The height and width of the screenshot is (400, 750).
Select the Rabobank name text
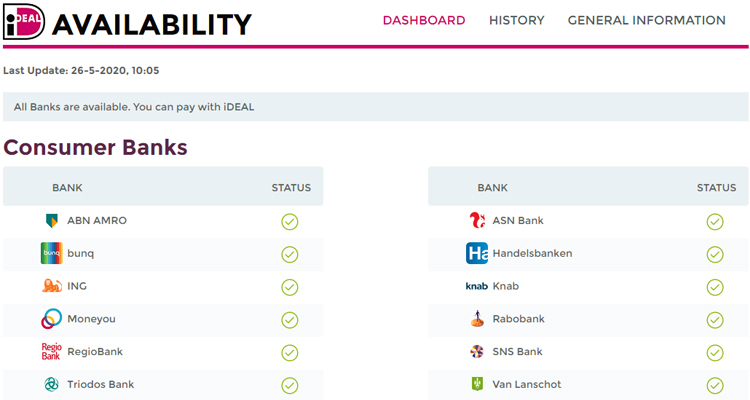click(x=518, y=319)
